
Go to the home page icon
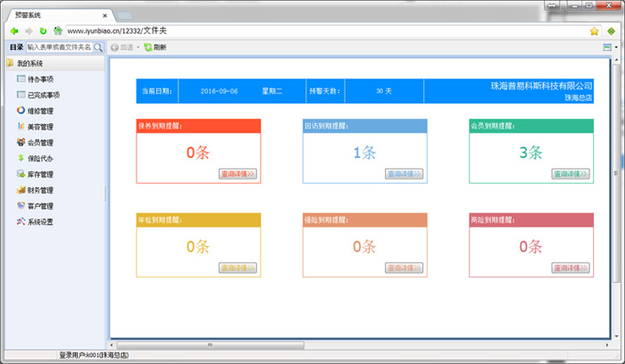pyautogui.click(x=58, y=30)
